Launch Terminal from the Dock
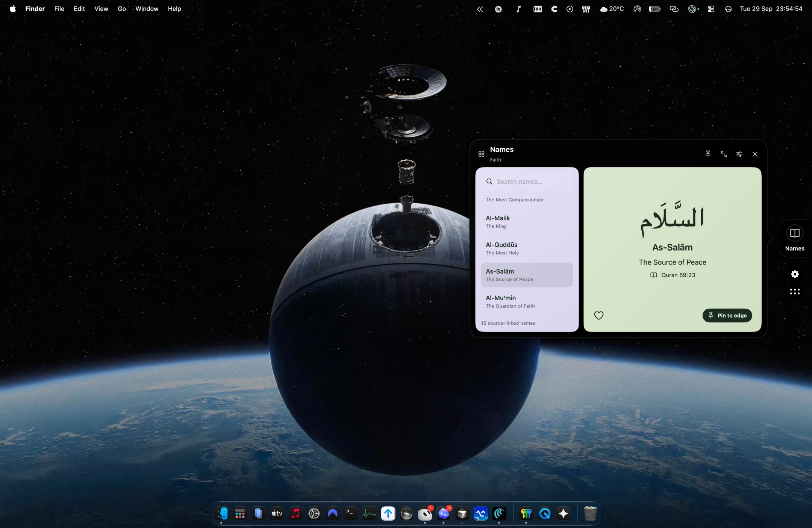The height and width of the screenshot is (528, 812). (351, 513)
